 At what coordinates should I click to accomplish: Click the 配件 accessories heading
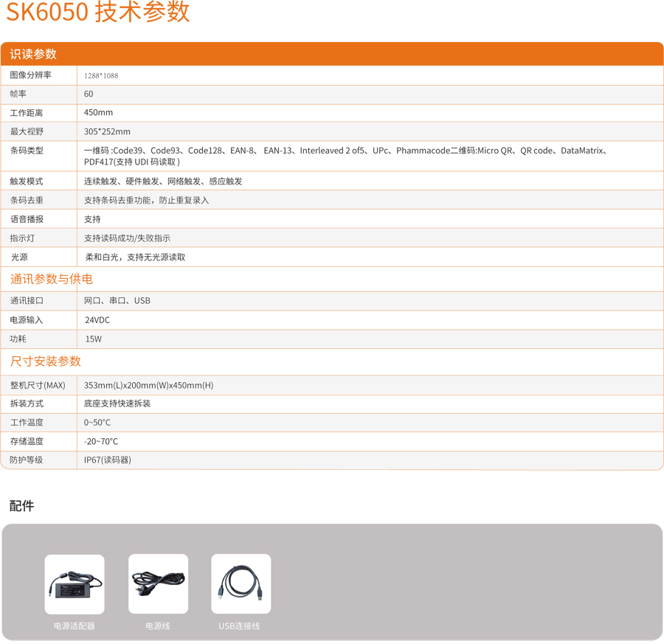click(x=22, y=506)
